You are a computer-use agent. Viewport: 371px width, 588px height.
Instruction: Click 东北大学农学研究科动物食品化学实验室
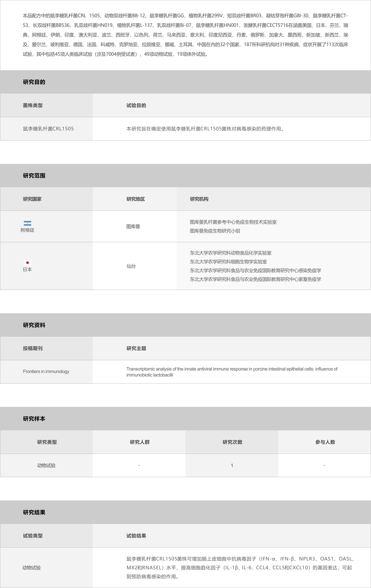pos(231,253)
